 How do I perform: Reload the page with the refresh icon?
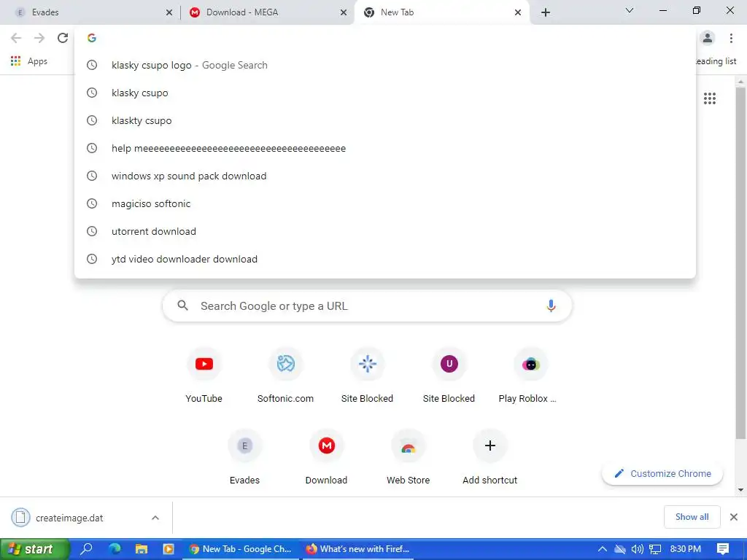coord(63,38)
